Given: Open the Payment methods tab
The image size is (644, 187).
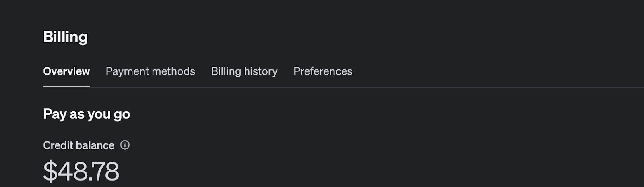Looking at the screenshot, I should point(150,71).
